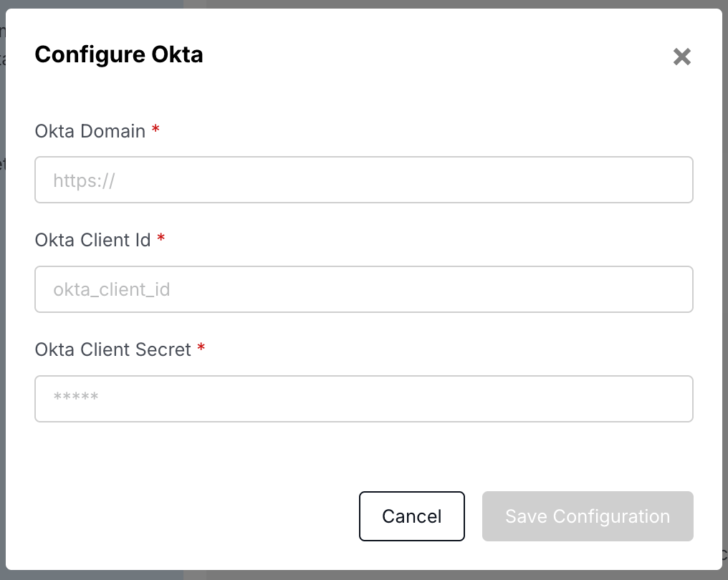This screenshot has height=580, width=728.
Task: Click the "okta_client_id" placeholder text
Action: pos(111,290)
